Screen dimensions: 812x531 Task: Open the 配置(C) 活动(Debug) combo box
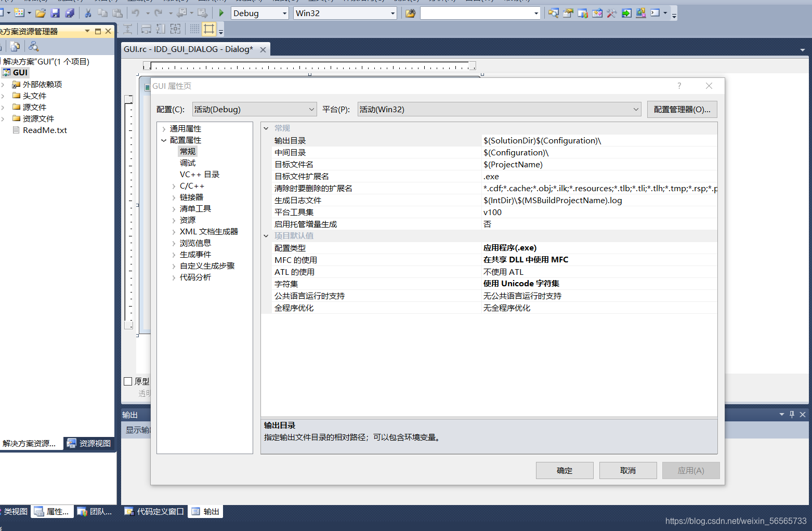[254, 109]
